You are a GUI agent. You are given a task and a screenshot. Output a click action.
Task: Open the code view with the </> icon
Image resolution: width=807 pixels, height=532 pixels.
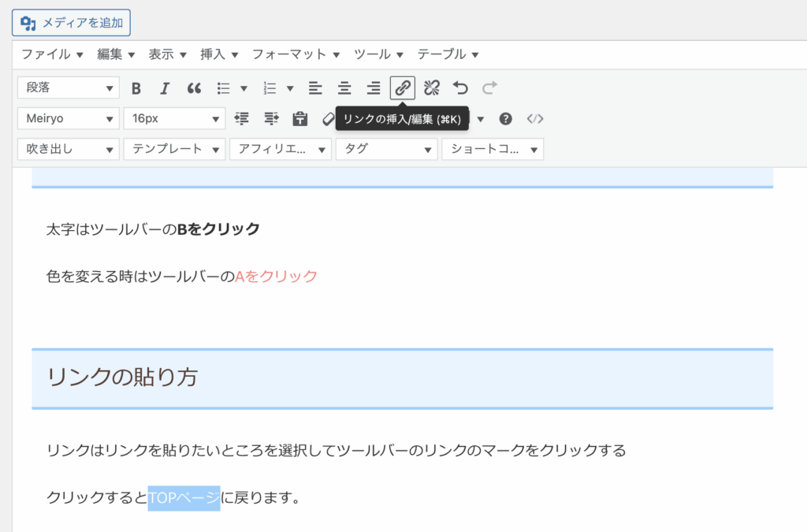535,118
